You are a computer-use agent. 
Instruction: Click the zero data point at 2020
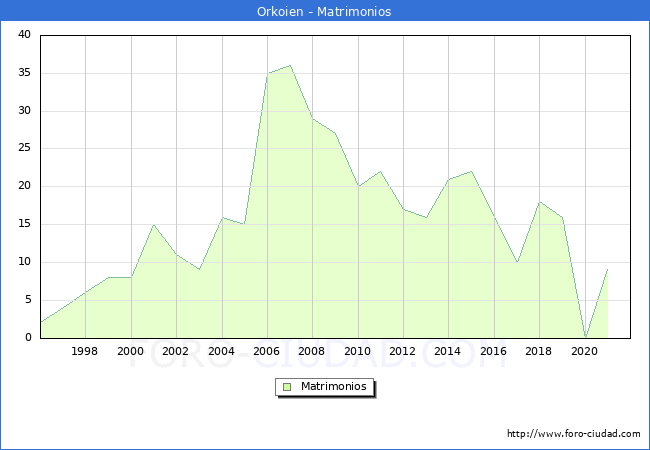[x=585, y=337]
